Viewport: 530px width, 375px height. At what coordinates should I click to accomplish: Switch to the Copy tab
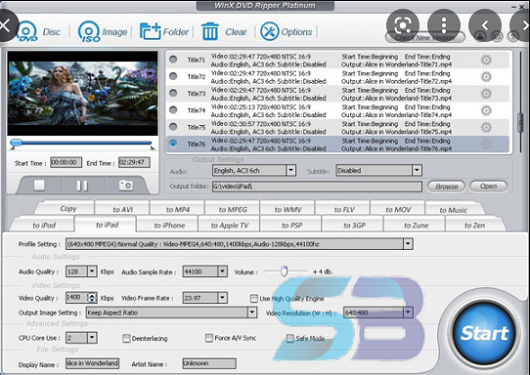point(68,209)
